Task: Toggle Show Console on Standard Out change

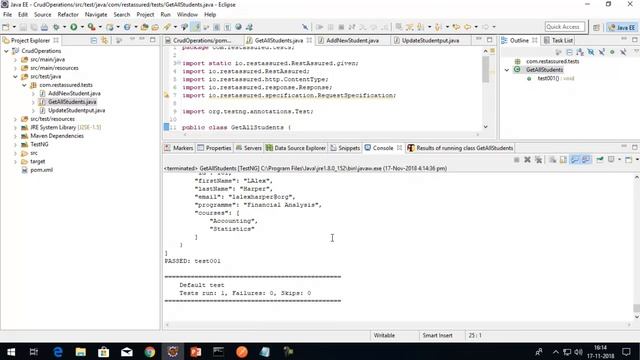Action: (x=575, y=159)
